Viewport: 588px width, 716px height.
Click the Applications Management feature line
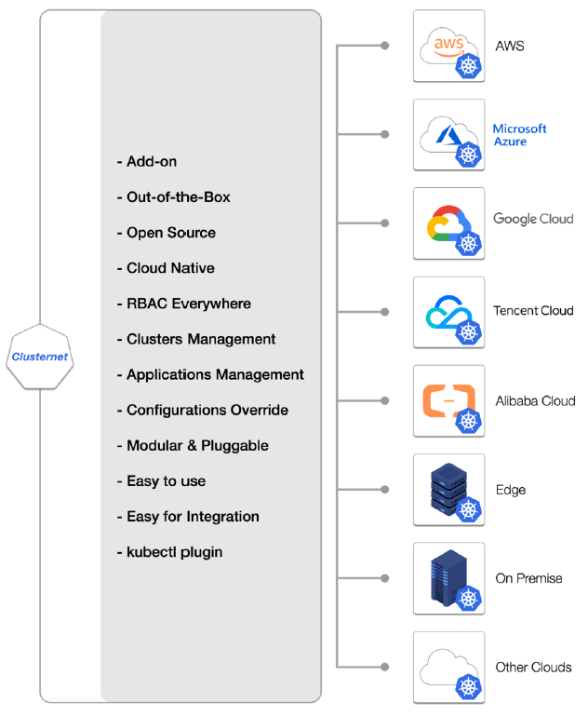click(x=210, y=374)
